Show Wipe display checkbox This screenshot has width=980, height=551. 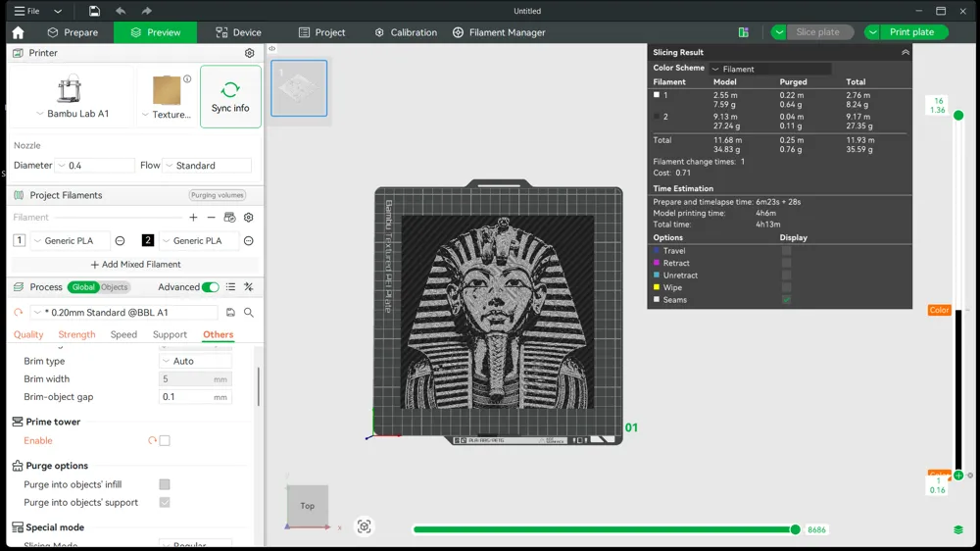click(786, 287)
